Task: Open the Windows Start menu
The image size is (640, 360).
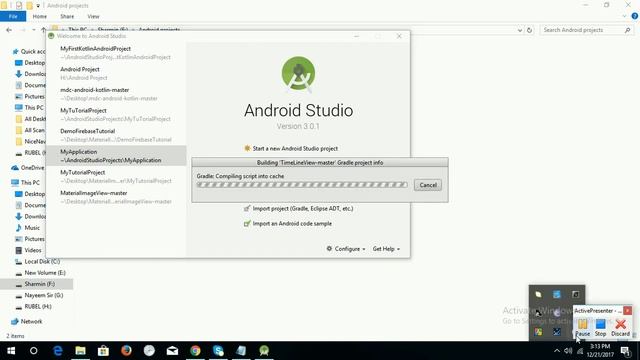Action: 11,351
